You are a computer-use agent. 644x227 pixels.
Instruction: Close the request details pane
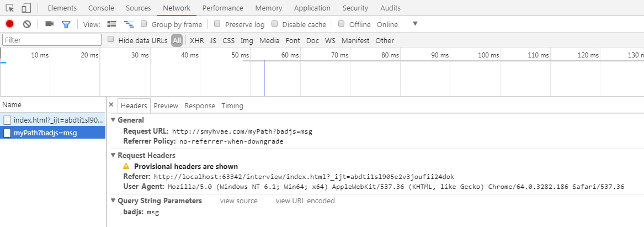click(111, 105)
